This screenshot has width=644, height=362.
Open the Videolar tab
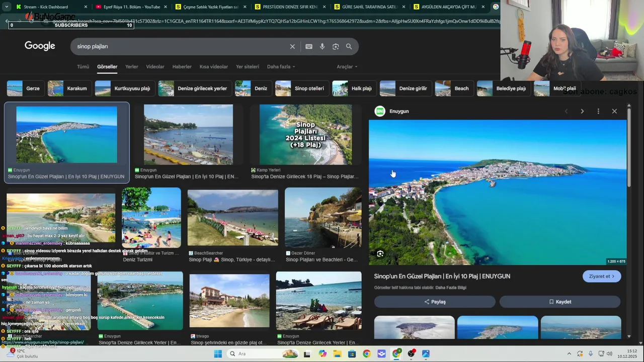(155, 67)
